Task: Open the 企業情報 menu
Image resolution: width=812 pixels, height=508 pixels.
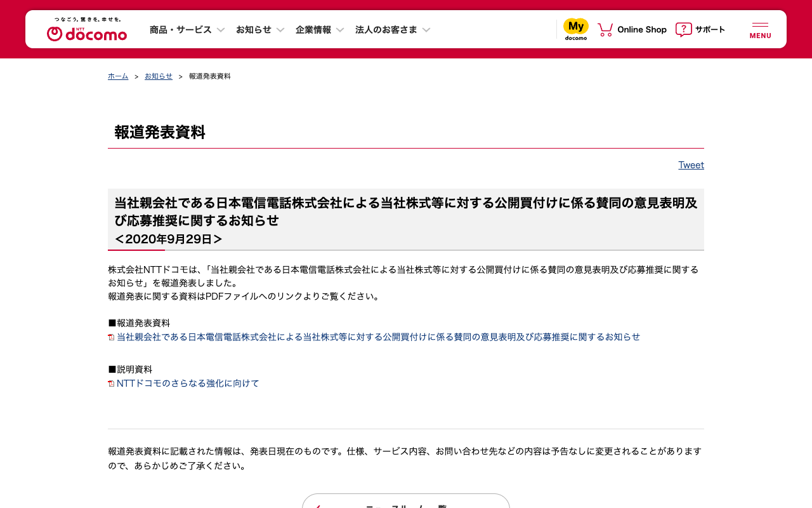Action: tap(313, 30)
